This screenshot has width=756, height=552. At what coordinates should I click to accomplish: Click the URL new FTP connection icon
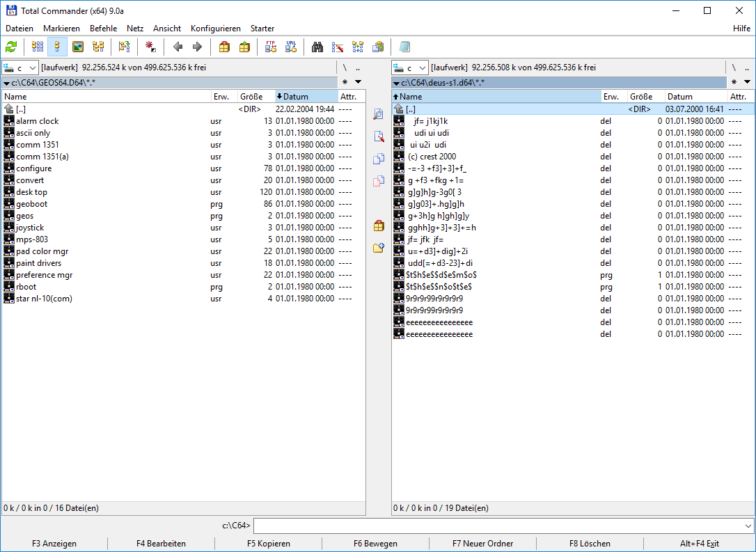coord(291,47)
